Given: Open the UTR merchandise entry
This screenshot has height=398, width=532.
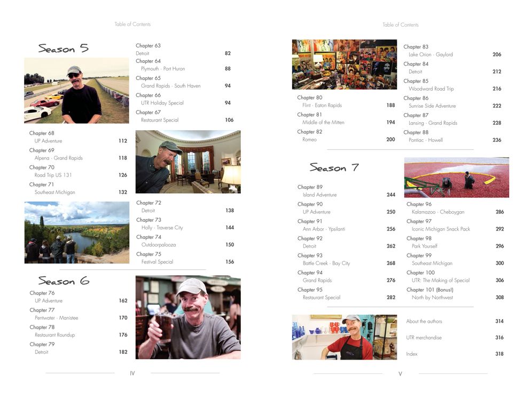Looking at the screenshot, I should [x=455, y=337].
